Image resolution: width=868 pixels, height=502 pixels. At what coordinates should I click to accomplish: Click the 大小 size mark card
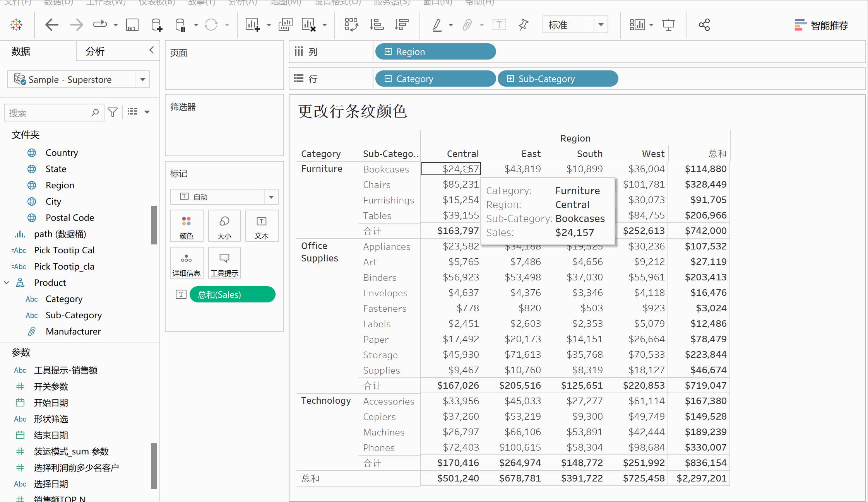(x=224, y=226)
